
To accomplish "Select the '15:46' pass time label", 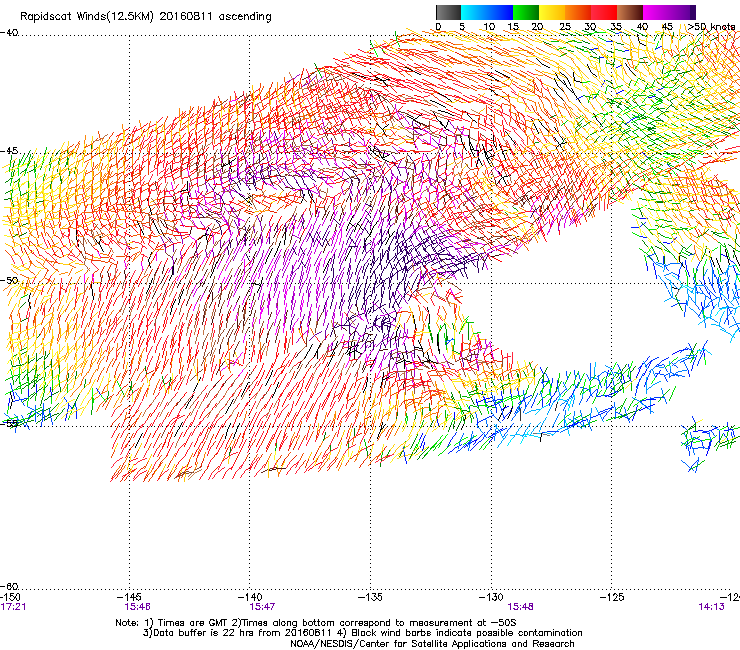I will (137, 607).
